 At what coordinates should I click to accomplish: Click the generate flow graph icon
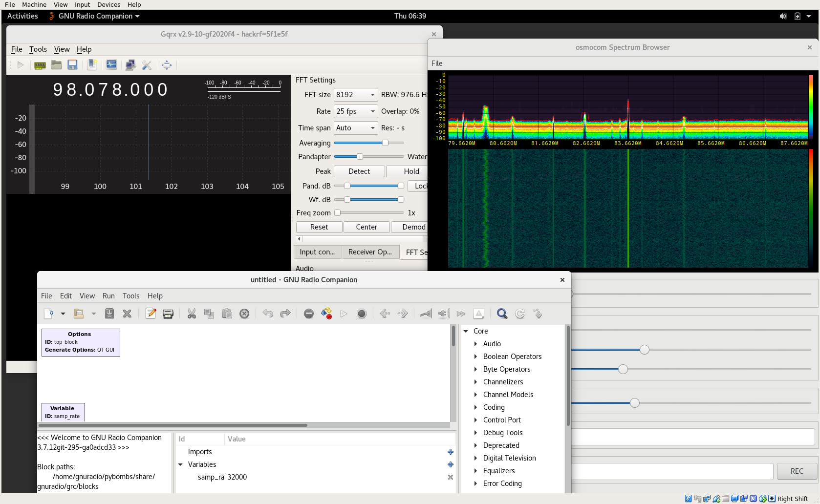pos(326,314)
